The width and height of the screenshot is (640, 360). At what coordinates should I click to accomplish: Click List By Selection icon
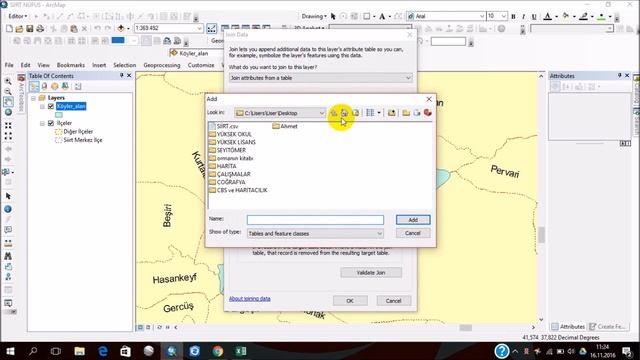point(65,86)
